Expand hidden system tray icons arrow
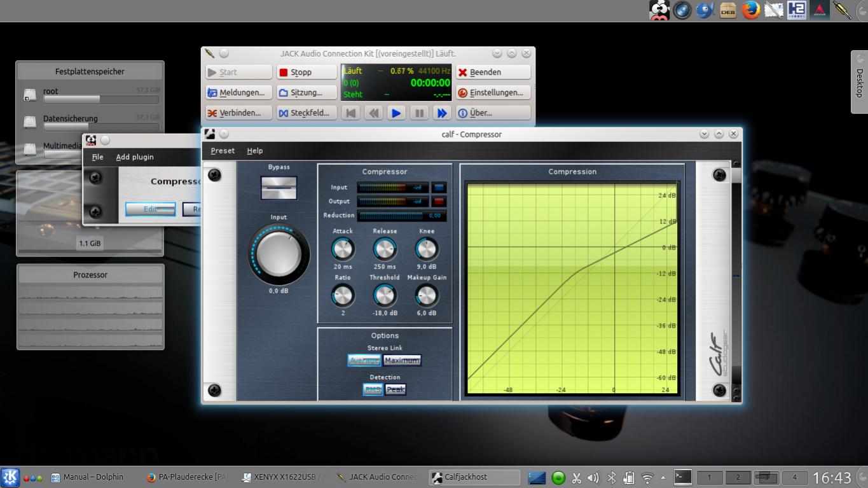The image size is (868, 488). tap(663, 477)
